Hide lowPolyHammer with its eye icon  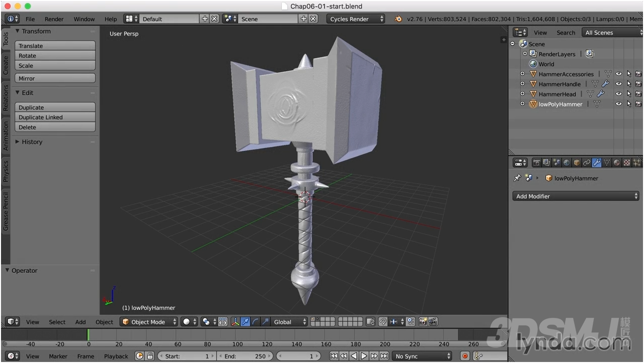(x=619, y=104)
